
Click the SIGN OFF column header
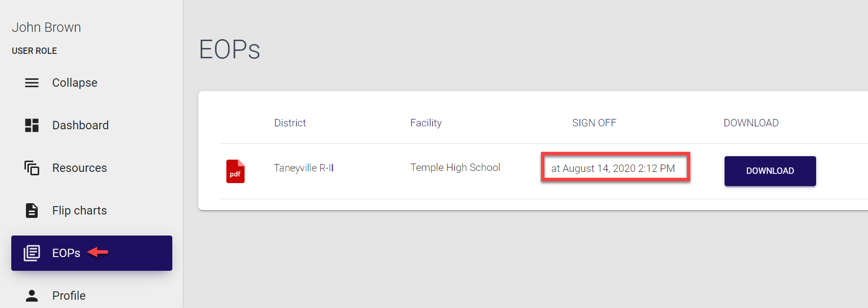[594, 123]
